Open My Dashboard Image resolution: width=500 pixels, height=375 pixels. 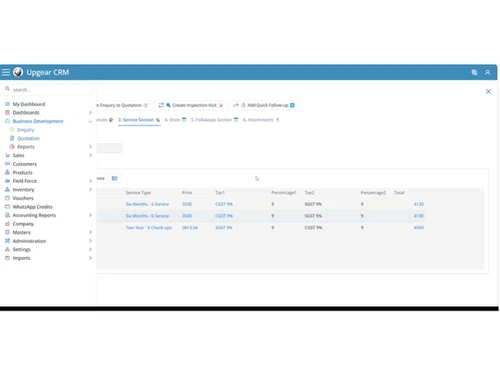pos(29,104)
